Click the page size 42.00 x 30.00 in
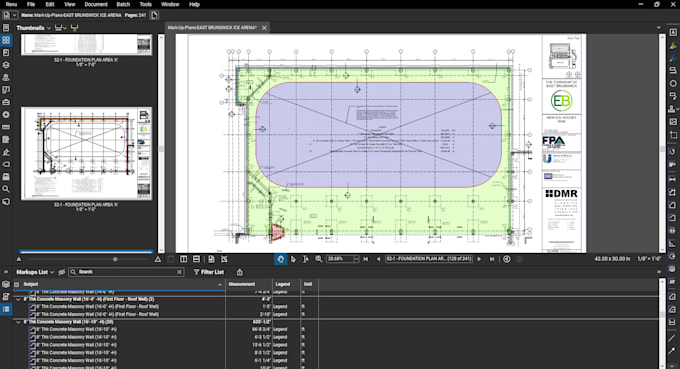Viewport: 680px width, 369px height. (611, 259)
